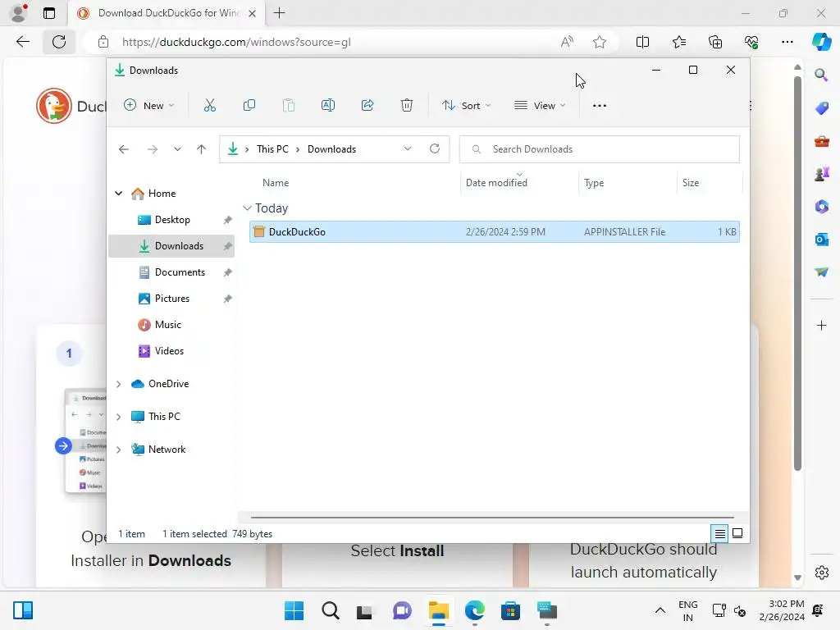Image resolution: width=840 pixels, height=630 pixels.
Task: Open the Sort dropdown menu
Action: point(466,106)
